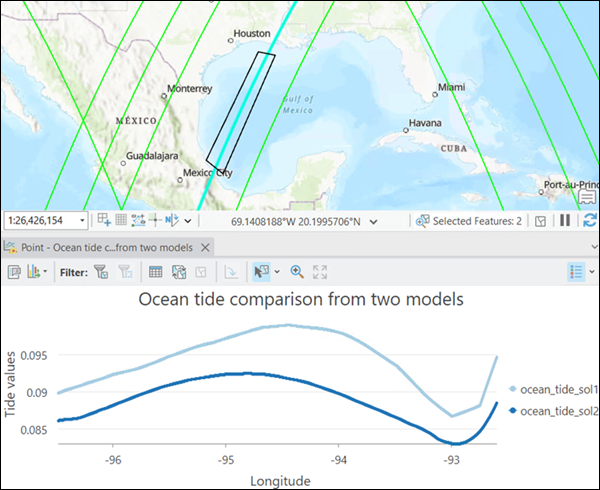Expand the selection tool options arrow
The height and width of the screenshot is (490, 600).
click(275, 271)
